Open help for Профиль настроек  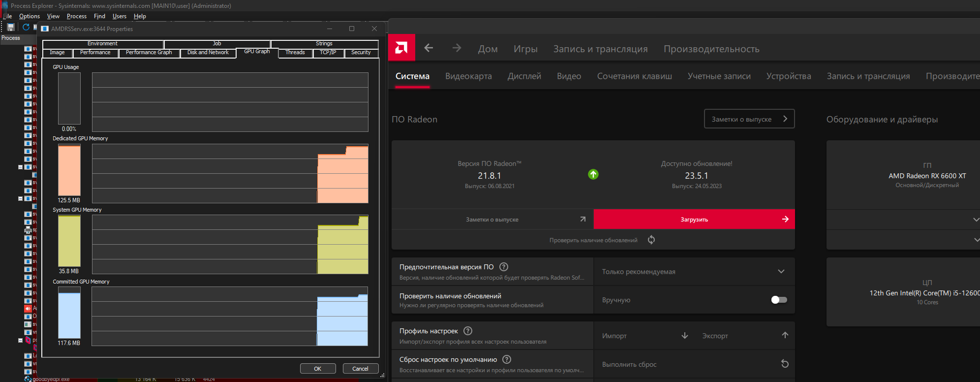(x=468, y=331)
